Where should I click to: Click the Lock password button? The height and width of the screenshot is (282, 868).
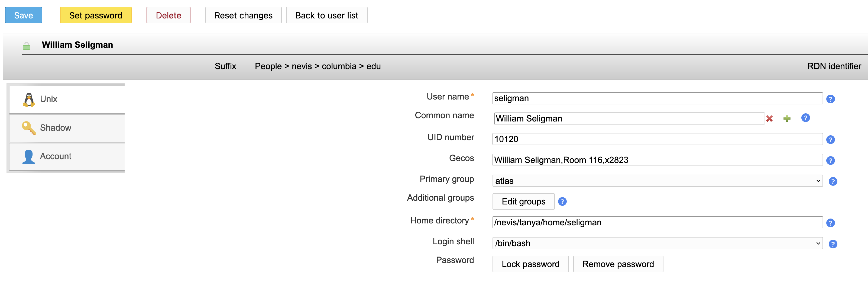(x=530, y=264)
